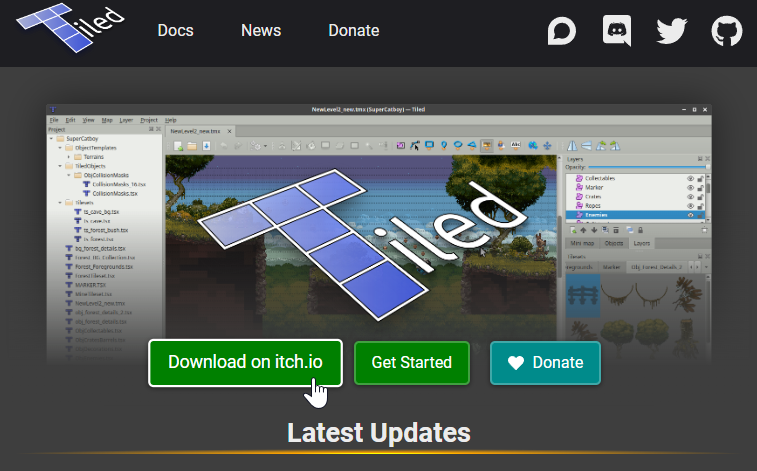757x471 pixels.
Task: Toggle visibility eye of Ropes layer
Action: click(690, 206)
